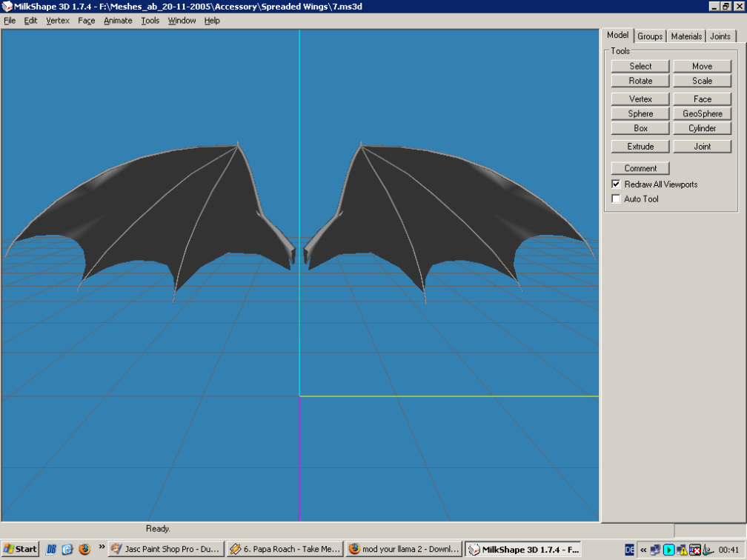
Task: Create a Sphere primitive
Action: tap(640, 114)
